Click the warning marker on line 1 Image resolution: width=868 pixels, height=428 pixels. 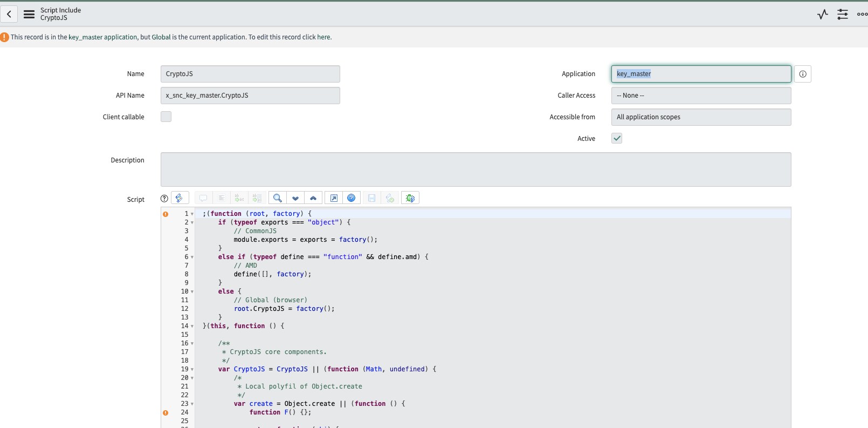(166, 214)
